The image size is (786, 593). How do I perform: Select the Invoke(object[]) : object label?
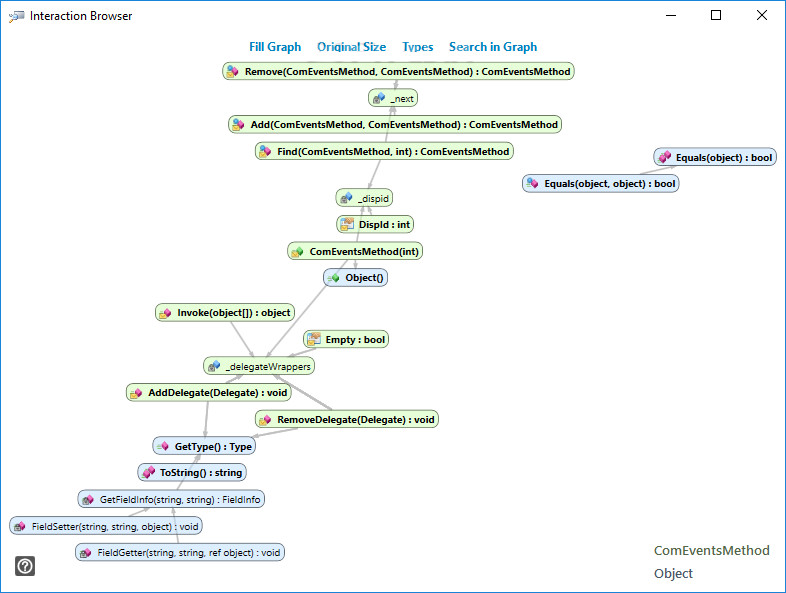point(234,313)
